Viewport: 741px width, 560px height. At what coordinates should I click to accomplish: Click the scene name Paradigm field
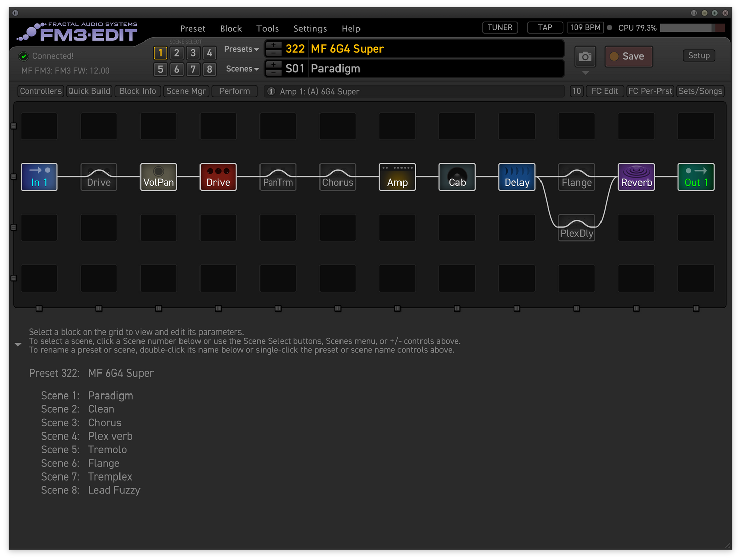(x=436, y=69)
